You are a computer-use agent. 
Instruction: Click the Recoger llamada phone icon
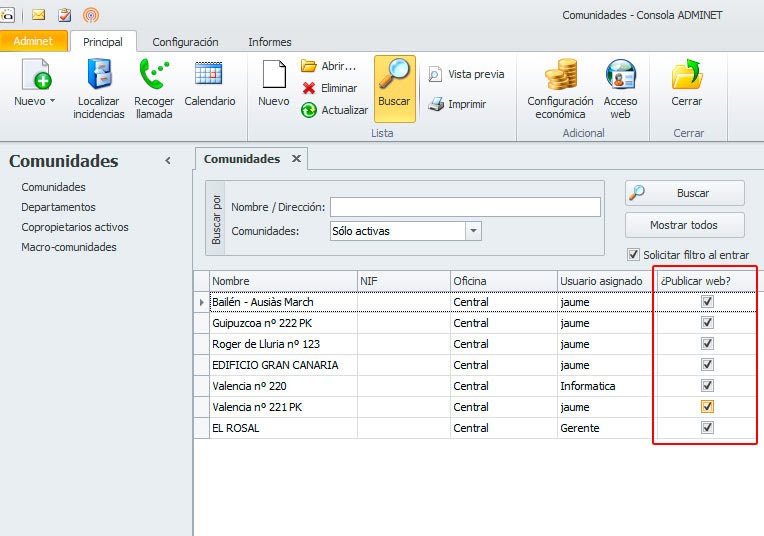point(154,76)
